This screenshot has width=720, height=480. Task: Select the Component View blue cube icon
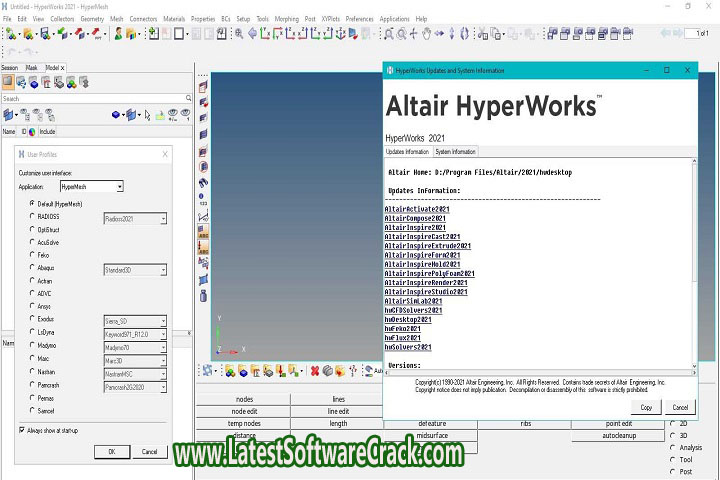pos(34,83)
